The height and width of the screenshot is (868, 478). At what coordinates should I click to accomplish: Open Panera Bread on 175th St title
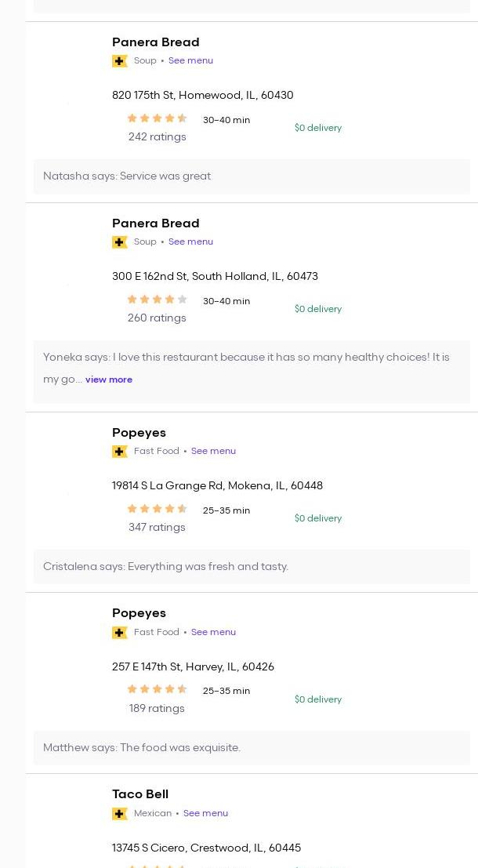(x=155, y=42)
